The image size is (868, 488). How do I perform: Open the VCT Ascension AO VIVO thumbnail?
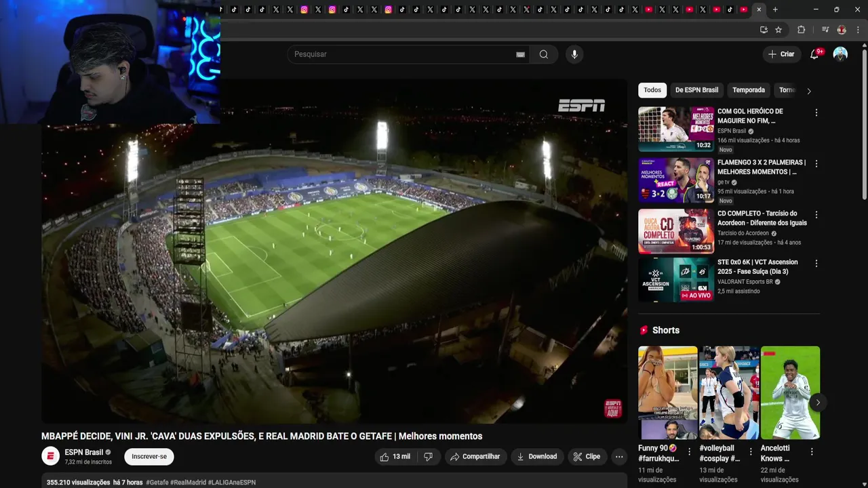click(676, 279)
